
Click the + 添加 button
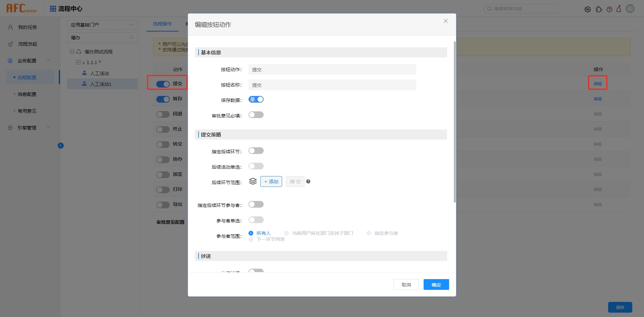271,181
